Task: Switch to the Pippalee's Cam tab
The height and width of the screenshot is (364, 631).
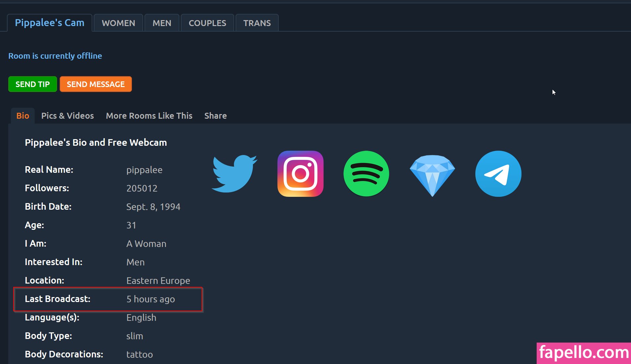Action: [49, 23]
